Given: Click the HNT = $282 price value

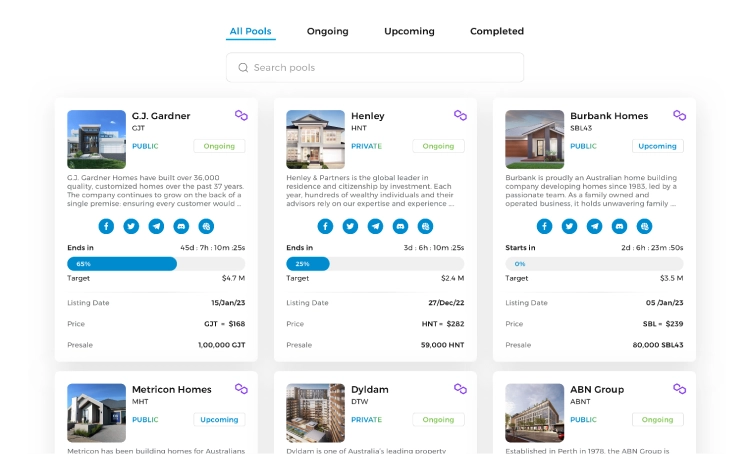Looking at the screenshot, I should click(443, 324).
